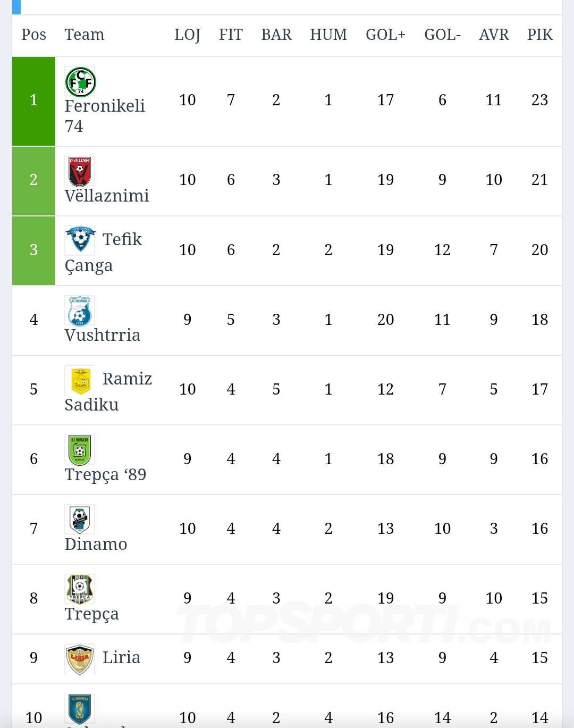Click the Tefik Çanga club badge
Screen dimensions: 574x728
point(80,240)
